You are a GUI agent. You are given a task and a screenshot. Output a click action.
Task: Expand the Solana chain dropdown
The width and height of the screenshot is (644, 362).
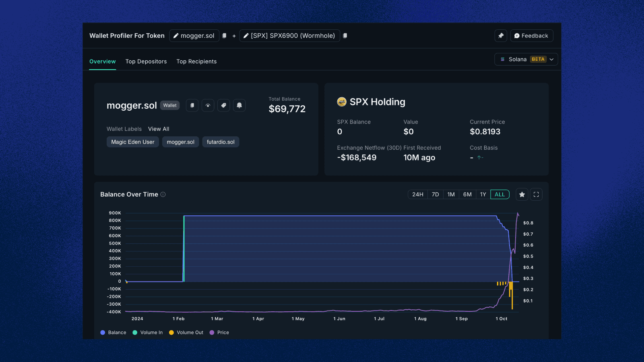coord(526,59)
